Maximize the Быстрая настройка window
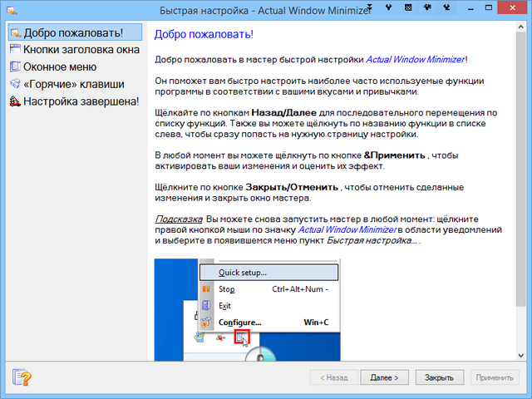The height and width of the screenshot is (399, 532). click(x=490, y=8)
